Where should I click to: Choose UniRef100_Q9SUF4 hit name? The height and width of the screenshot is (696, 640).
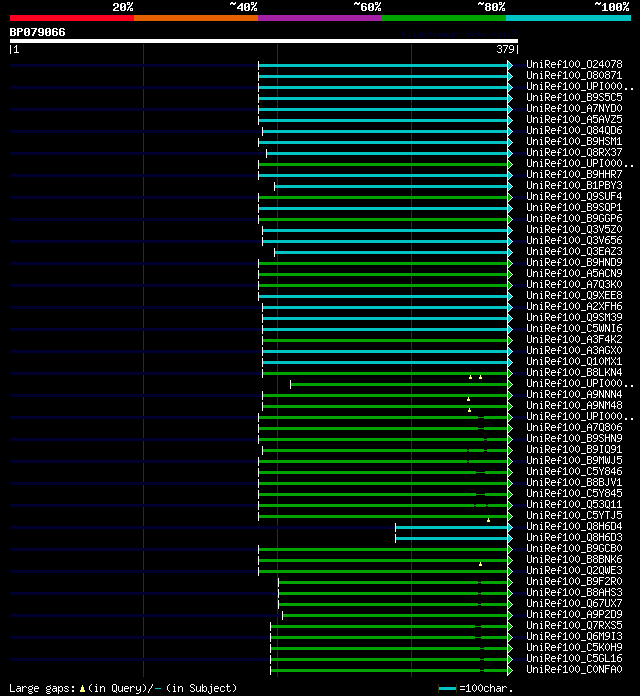coord(574,197)
